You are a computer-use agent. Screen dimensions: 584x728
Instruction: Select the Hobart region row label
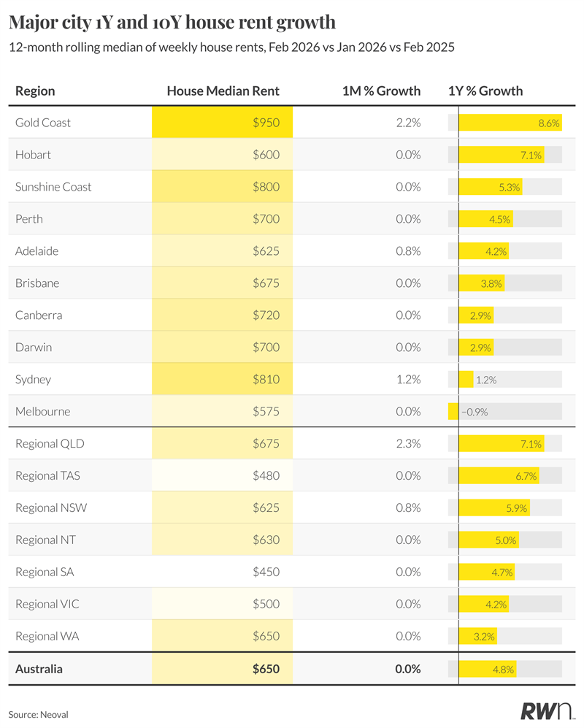[33, 155]
